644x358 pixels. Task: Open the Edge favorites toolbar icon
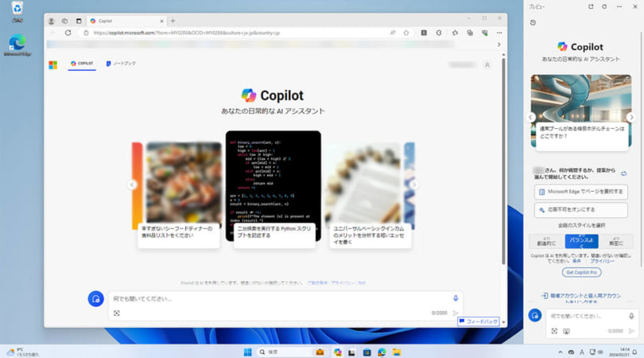point(455,33)
